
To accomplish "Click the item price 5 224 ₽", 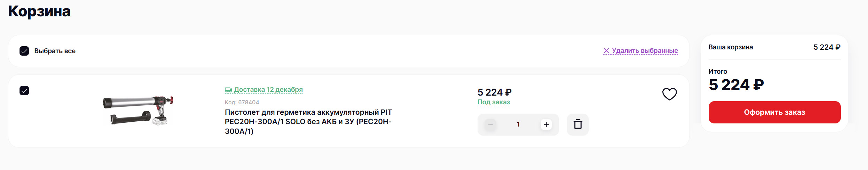I will click(494, 92).
